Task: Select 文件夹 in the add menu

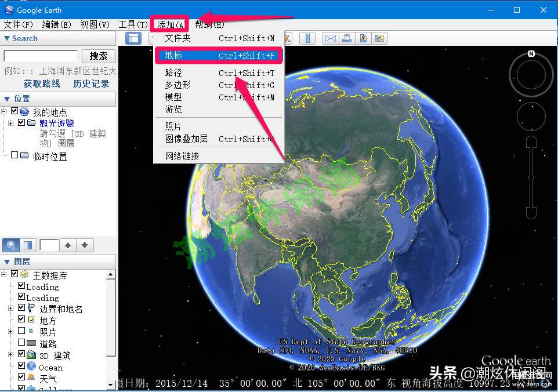Action: coord(219,38)
